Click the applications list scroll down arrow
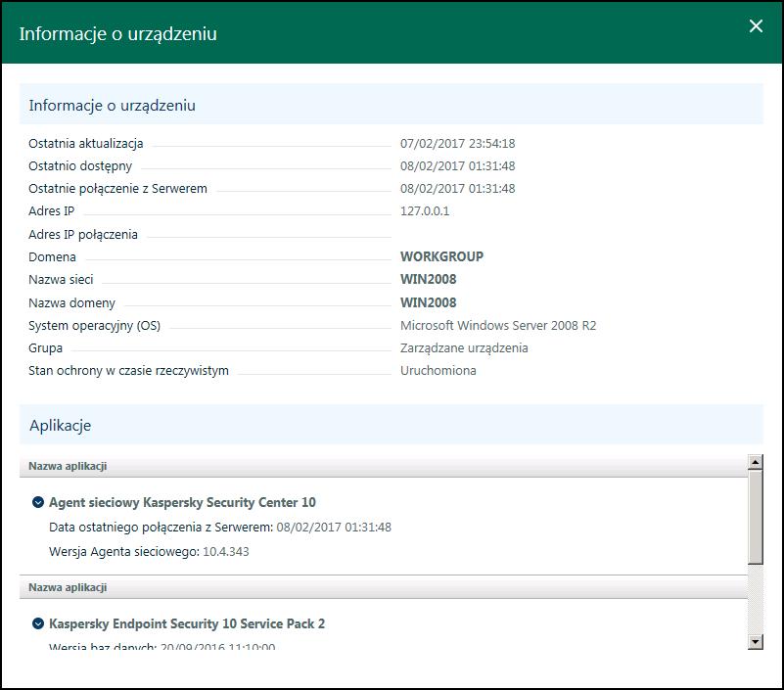Viewport: 784px width, 690px height. pyautogui.click(x=755, y=641)
